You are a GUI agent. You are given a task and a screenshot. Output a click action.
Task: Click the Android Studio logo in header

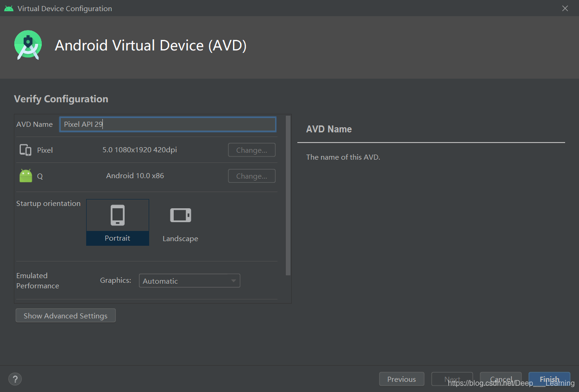(x=28, y=45)
